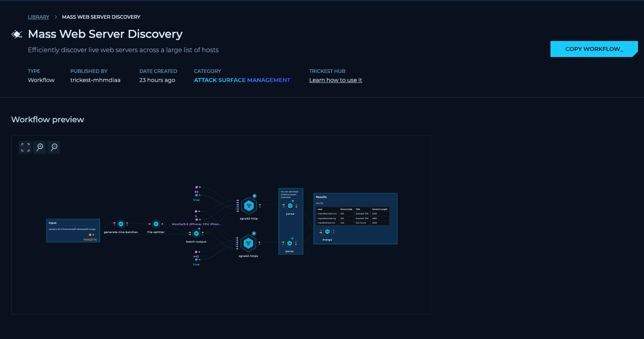
Task: Click the LIBRARY breadcrumb link
Action: click(39, 17)
